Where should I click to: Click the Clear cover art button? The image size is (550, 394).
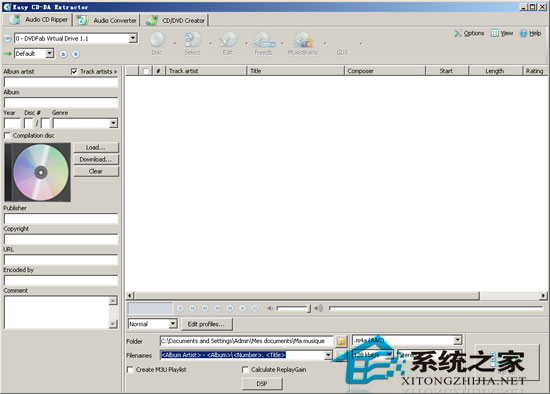[96, 171]
